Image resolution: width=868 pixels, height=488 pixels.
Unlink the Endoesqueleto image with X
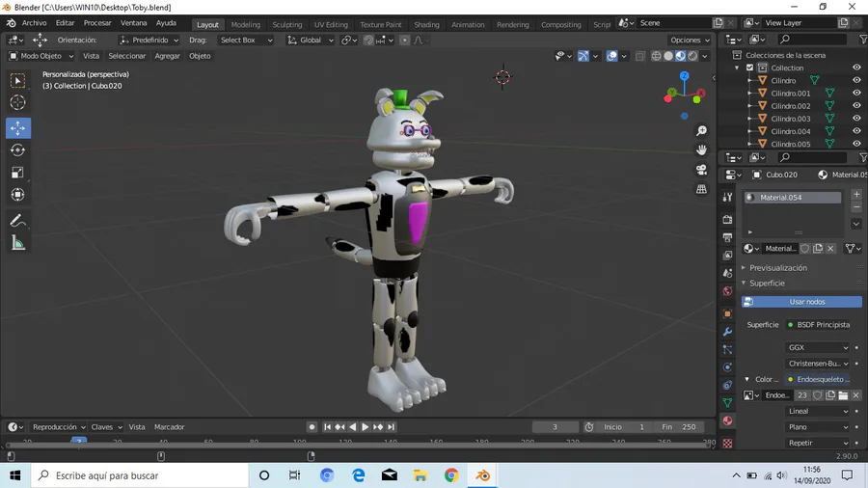[x=855, y=395]
